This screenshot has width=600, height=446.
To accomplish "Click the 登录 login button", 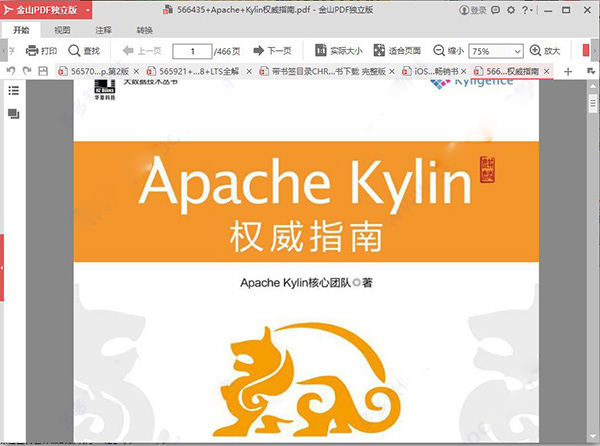I will (473, 10).
